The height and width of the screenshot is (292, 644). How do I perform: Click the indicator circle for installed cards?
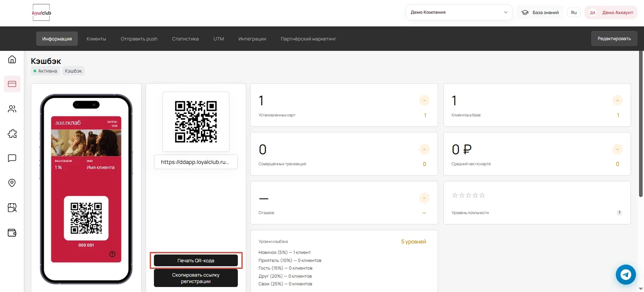click(424, 101)
